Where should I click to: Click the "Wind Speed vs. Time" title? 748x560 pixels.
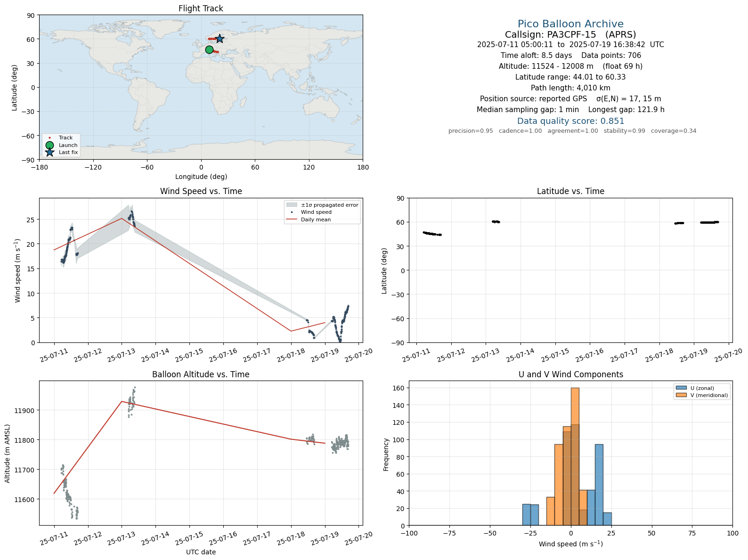point(201,191)
